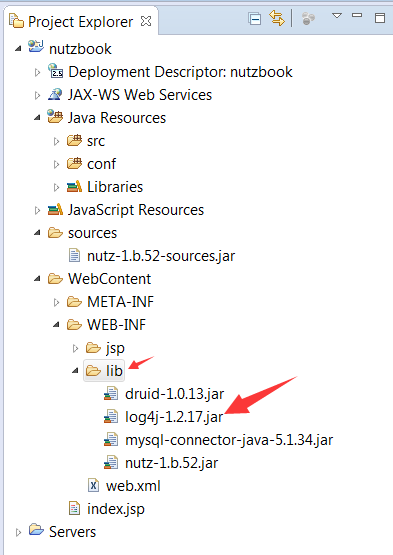Viewport: 393px width, 555px height.
Task: Select the Libraries label
Action: click(115, 187)
